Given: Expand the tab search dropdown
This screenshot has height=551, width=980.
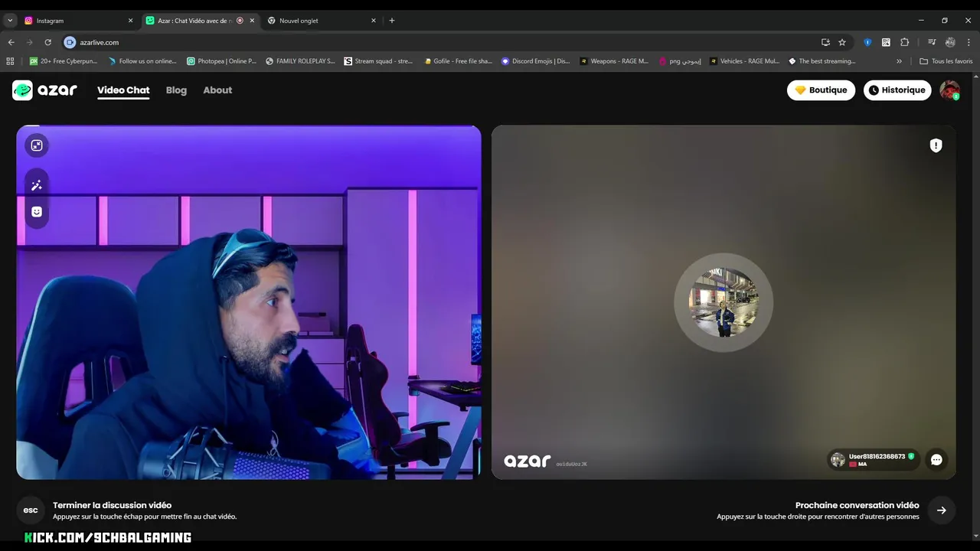Looking at the screenshot, I should tap(10, 21).
